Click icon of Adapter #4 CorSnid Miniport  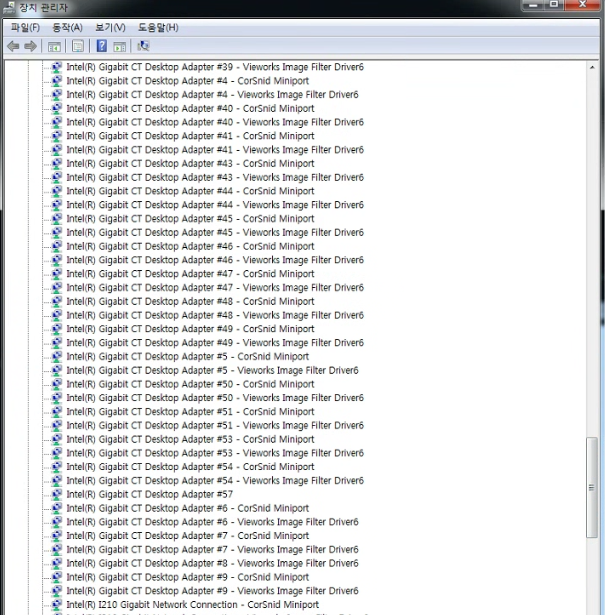tap(57, 81)
